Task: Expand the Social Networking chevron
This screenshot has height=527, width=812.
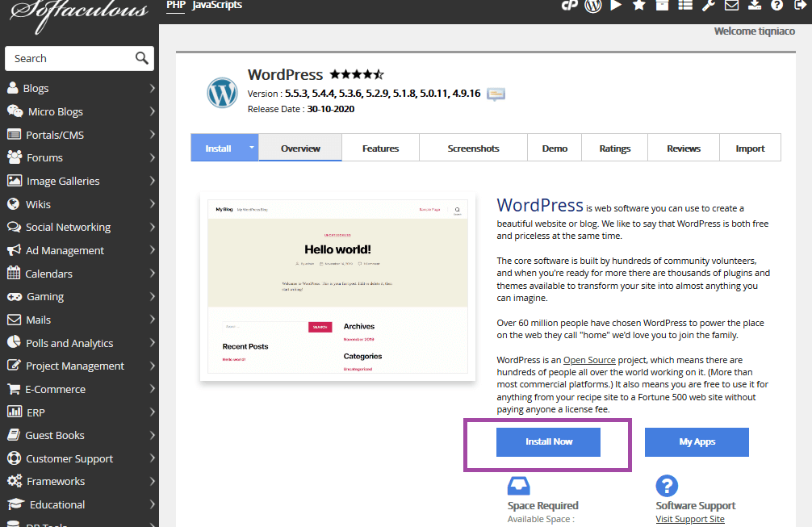Action: 152,227
